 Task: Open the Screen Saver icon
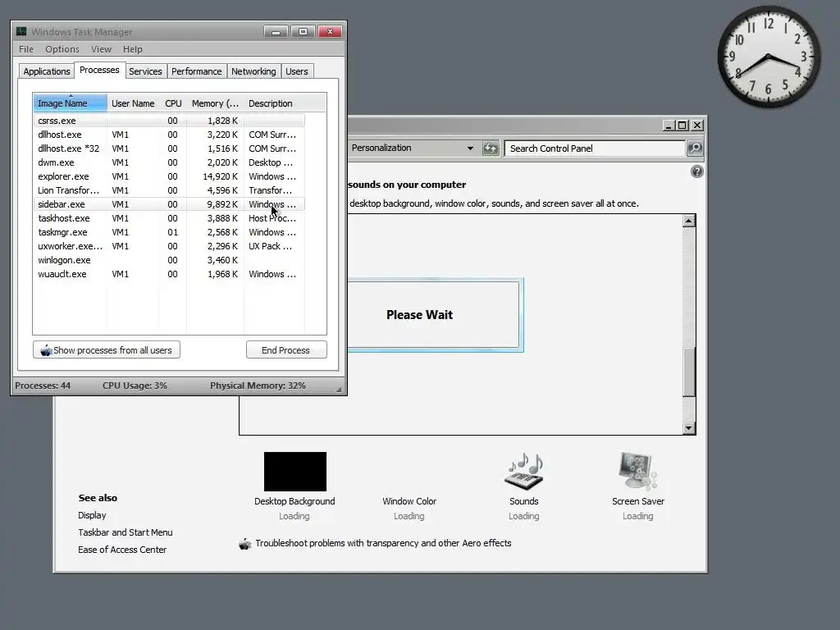(x=637, y=472)
